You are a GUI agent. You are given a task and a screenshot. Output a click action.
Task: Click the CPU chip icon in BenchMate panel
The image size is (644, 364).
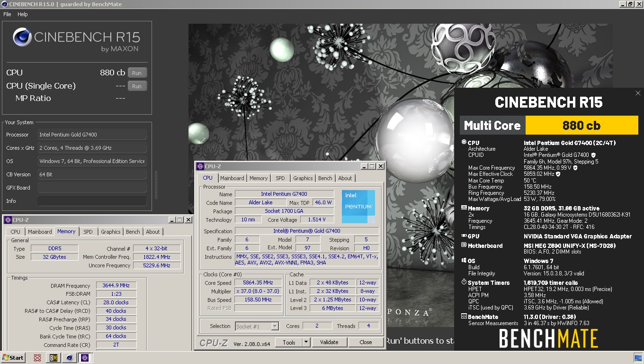click(x=464, y=142)
